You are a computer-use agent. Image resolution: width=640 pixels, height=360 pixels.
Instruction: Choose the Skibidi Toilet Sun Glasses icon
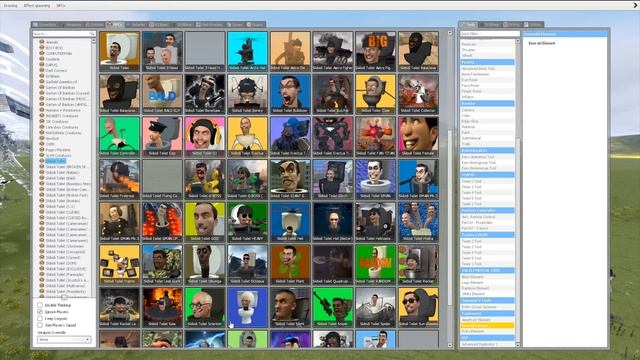point(418,307)
